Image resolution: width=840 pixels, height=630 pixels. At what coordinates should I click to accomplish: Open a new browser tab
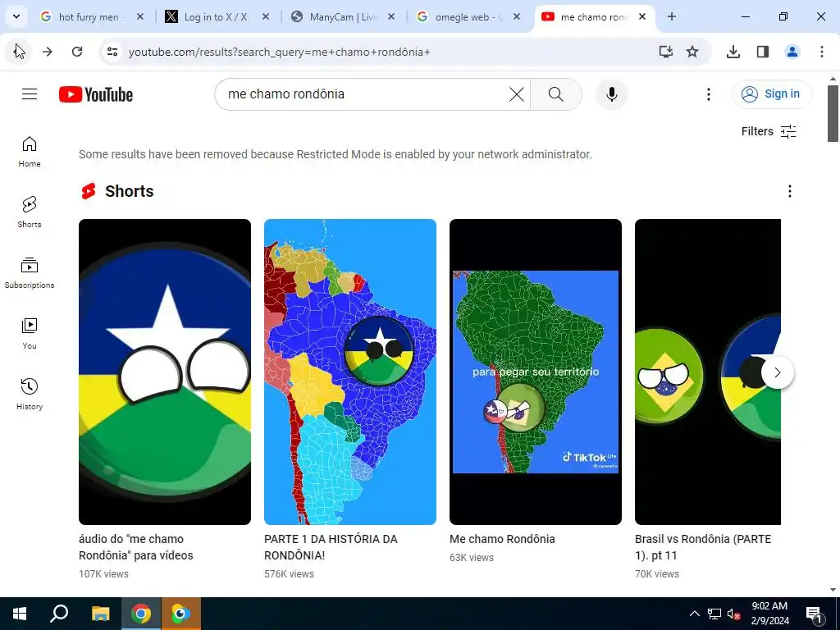(671, 16)
